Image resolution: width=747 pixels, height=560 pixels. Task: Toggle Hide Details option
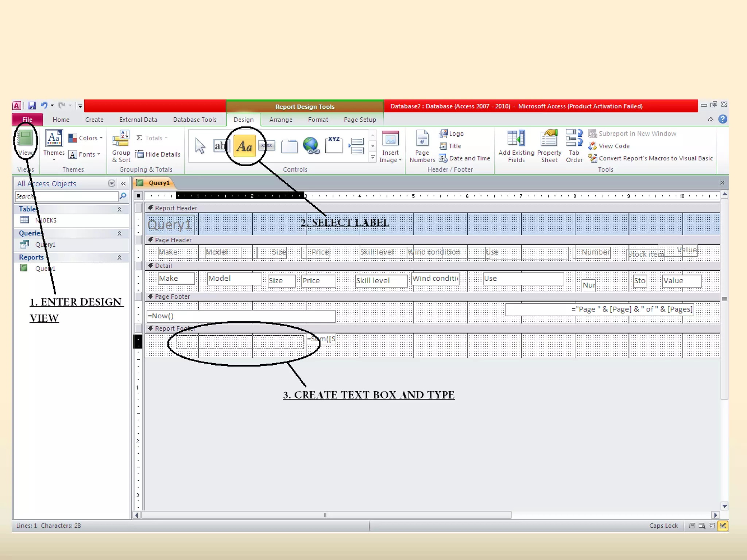click(158, 155)
